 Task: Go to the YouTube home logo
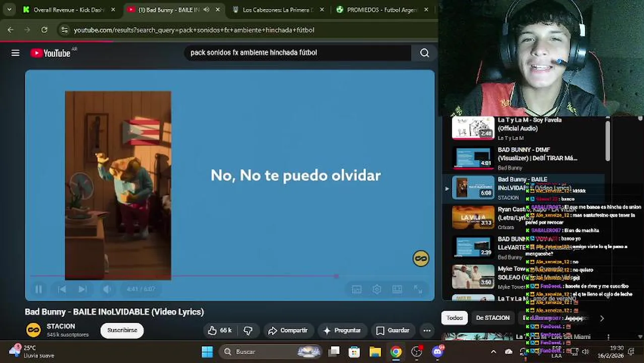coord(50,53)
